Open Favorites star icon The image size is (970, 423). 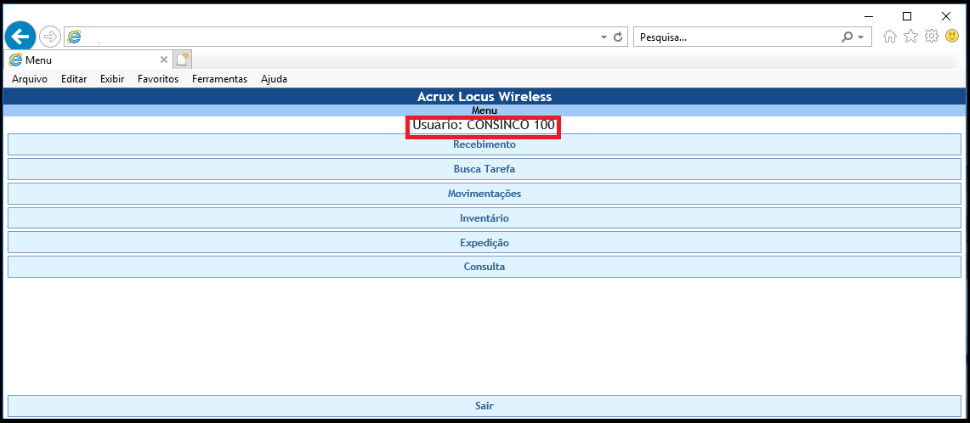911,36
